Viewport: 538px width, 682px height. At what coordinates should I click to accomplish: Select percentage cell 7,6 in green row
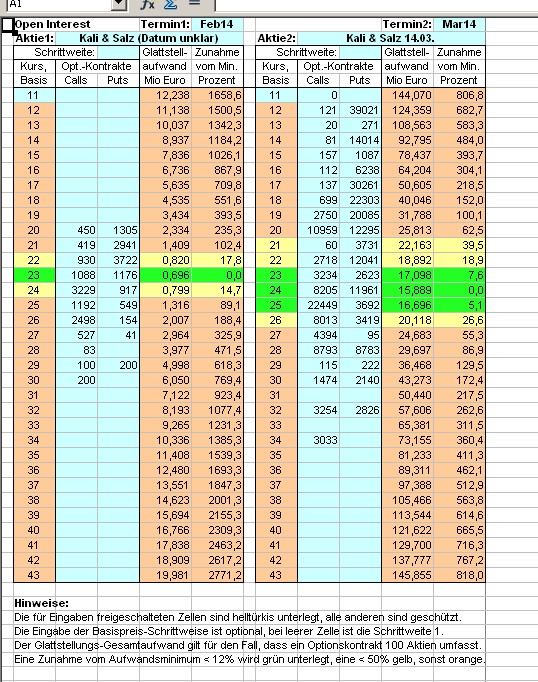(x=459, y=275)
